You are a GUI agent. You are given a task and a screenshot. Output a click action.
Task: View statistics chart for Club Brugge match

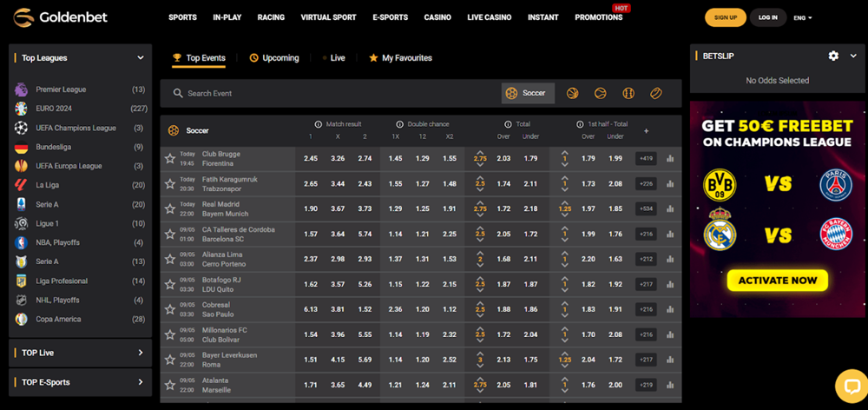[669, 159]
